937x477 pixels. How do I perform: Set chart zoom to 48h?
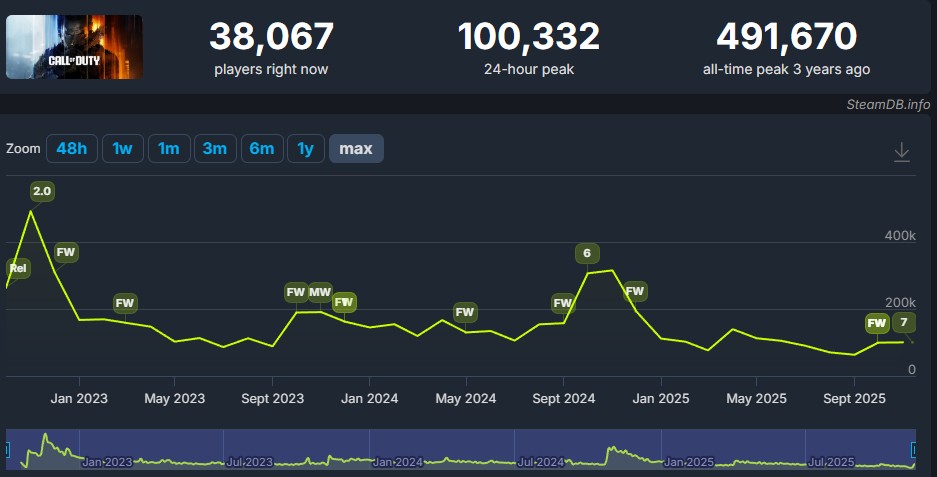tap(71, 149)
